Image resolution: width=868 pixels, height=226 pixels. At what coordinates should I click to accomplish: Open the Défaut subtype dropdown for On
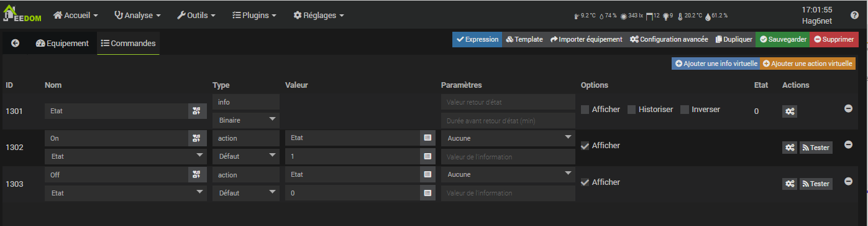pos(246,156)
